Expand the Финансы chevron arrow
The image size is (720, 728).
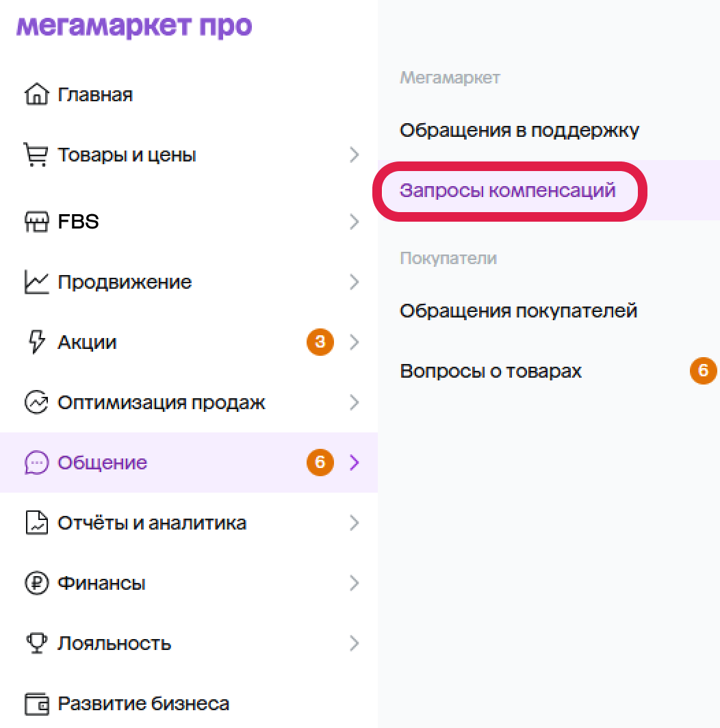pos(355,583)
